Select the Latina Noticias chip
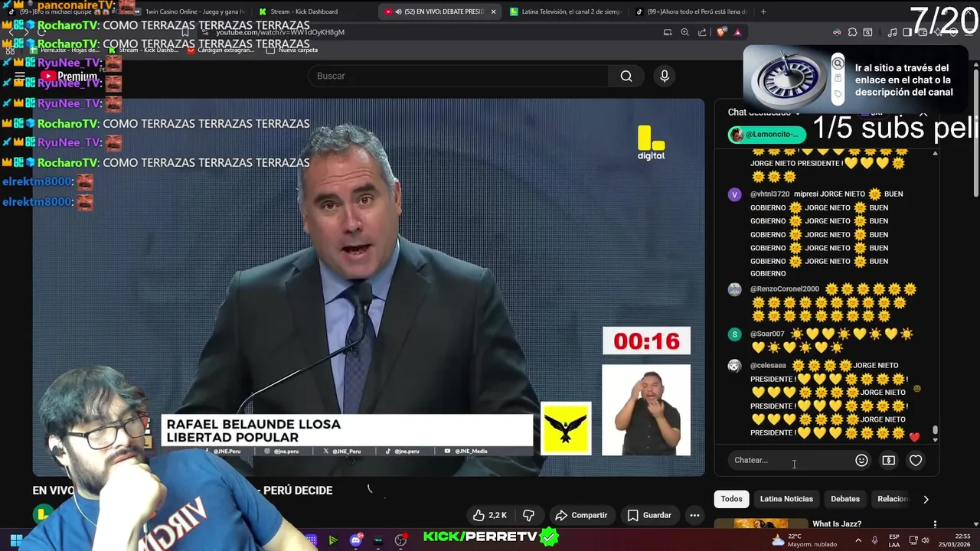The image size is (980, 551). (786, 499)
